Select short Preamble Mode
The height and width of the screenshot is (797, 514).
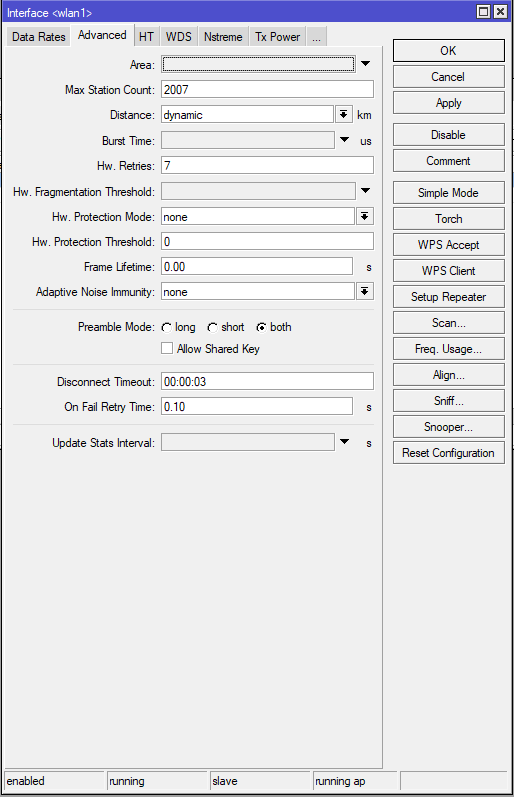click(213, 328)
